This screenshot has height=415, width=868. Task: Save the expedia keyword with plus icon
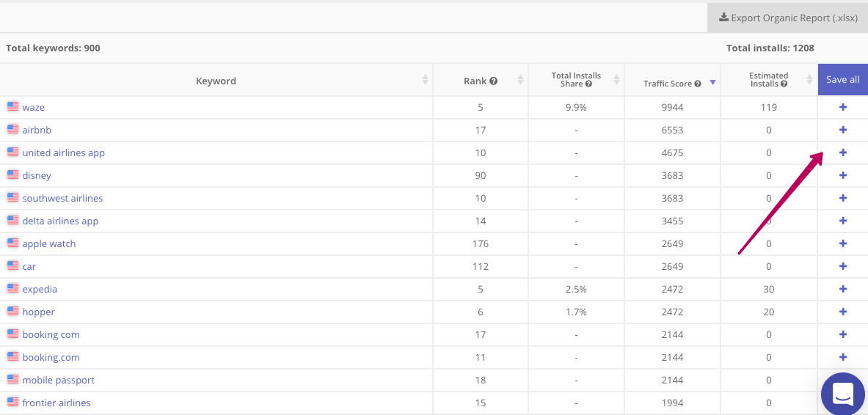tap(842, 289)
